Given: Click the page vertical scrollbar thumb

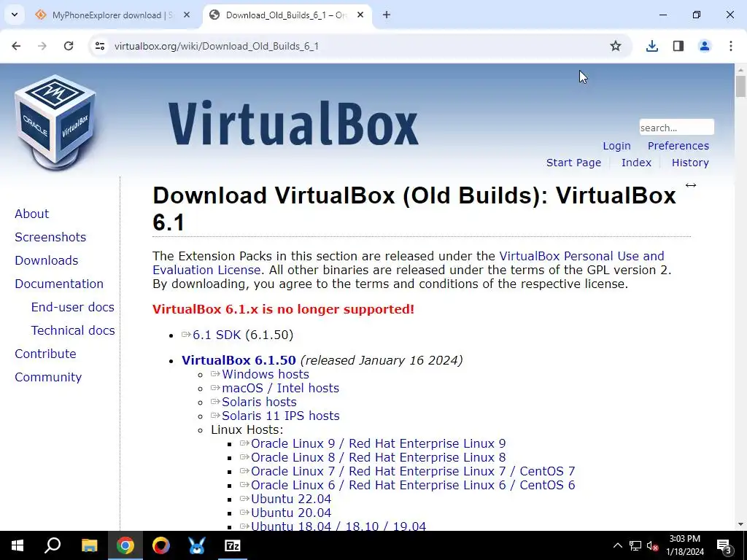Looking at the screenshot, I should click(x=740, y=87).
